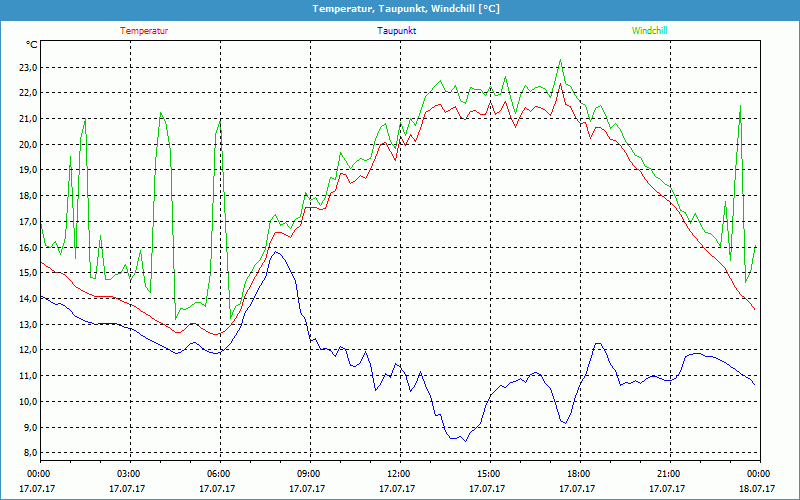Click the 09:00 time axis label
The image size is (800, 500).
309,474
